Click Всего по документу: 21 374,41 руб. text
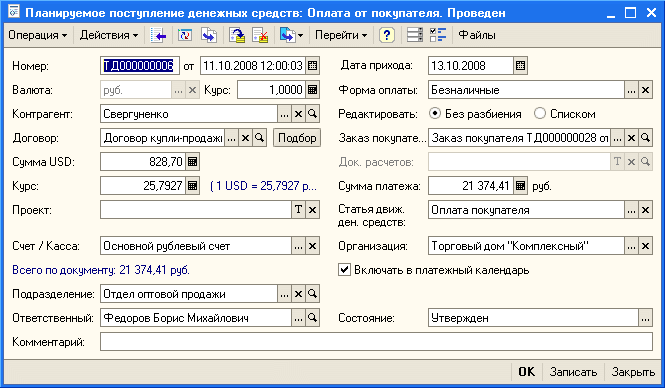 101,270
